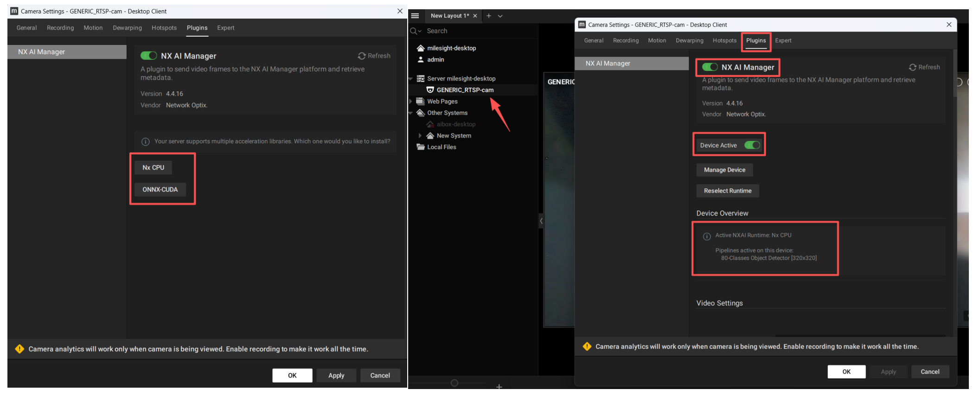Click the Local Files folder icon

pos(421,147)
